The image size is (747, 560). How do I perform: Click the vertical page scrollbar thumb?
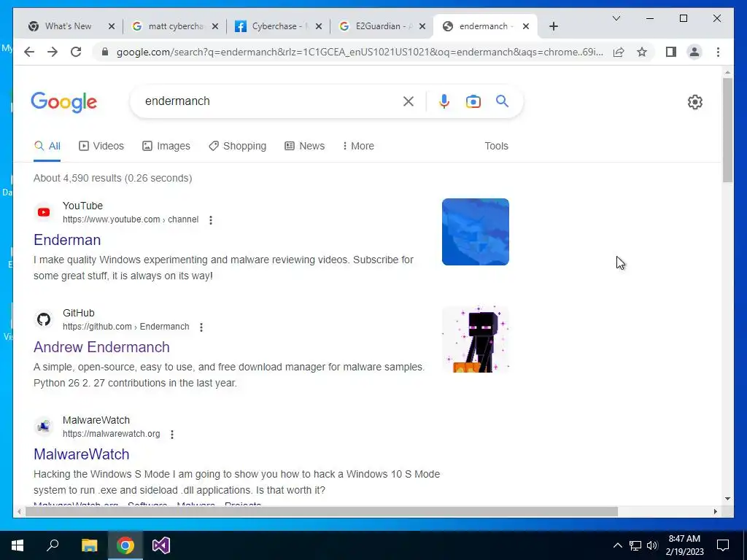(727, 130)
